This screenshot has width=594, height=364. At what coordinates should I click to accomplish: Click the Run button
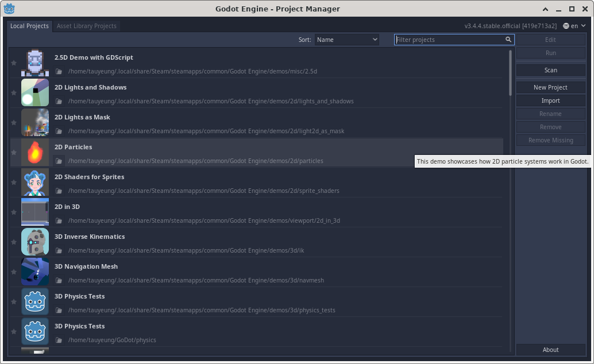point(550,53)
